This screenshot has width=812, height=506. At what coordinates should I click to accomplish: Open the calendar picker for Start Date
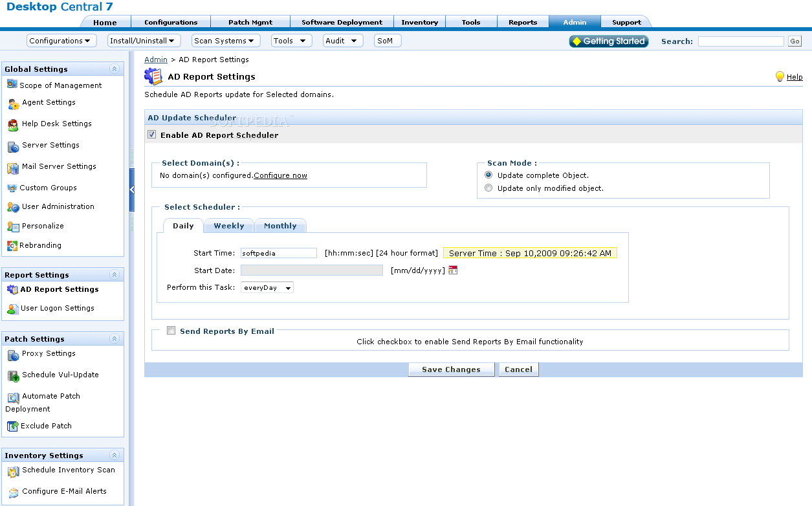[x=453, y=270]
